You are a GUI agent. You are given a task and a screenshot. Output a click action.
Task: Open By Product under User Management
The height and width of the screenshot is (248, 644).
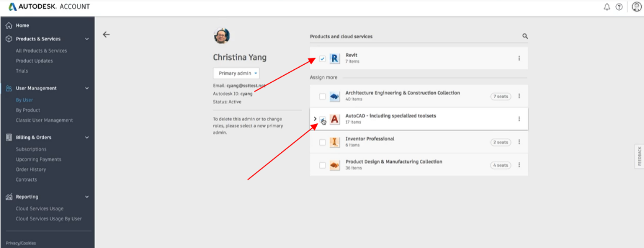tap(28, 110)
